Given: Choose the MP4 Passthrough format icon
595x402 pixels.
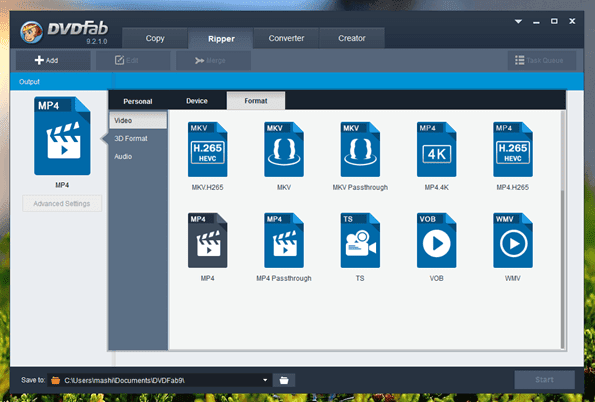Looking at the screenshot, I should tap(284, 240).
